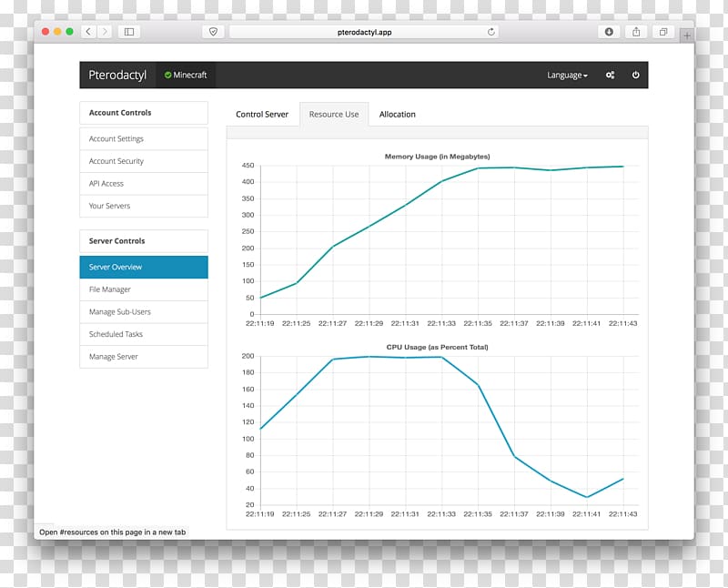728x588 pixels.
Task: Open the Minecraft server link in navbar
Action: tap(186, 75)
